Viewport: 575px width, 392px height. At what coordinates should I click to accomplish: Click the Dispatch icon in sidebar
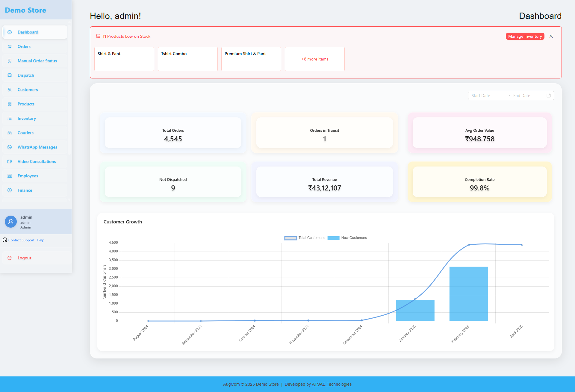[x=10, y=75]
